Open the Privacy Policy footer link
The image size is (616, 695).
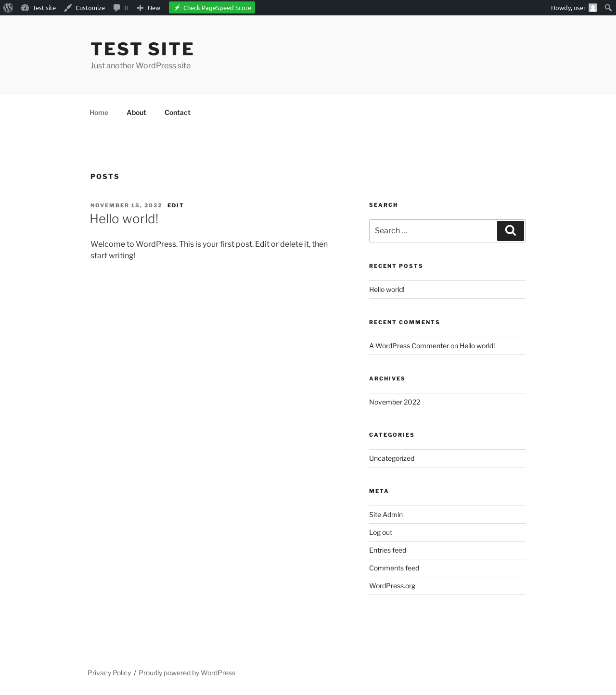pos(109,673)
